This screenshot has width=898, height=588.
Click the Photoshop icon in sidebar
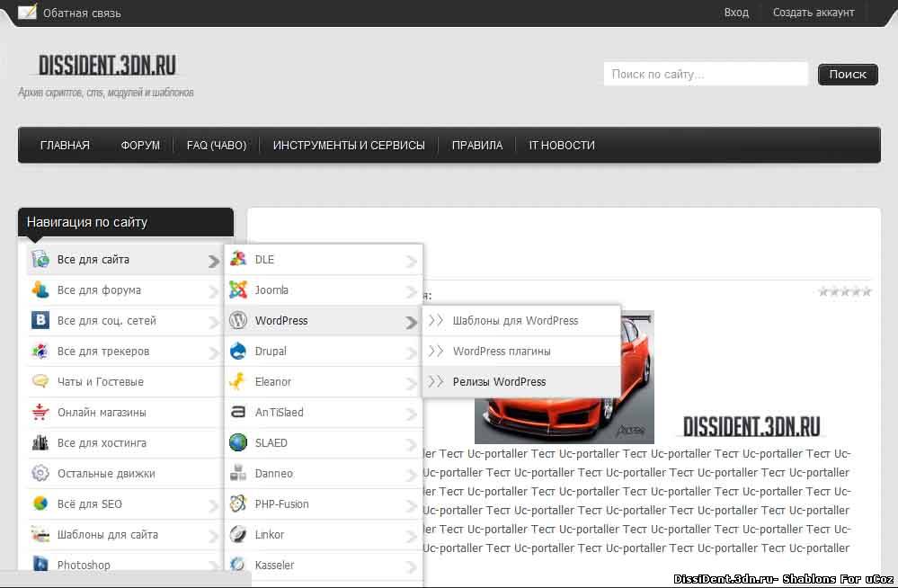pyautogui.click(x=40, y=564)
